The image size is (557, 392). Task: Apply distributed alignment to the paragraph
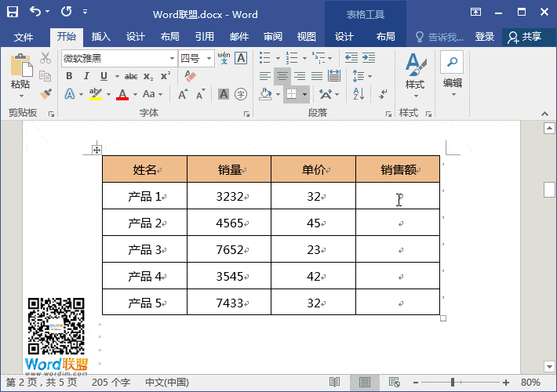[334, 76]
